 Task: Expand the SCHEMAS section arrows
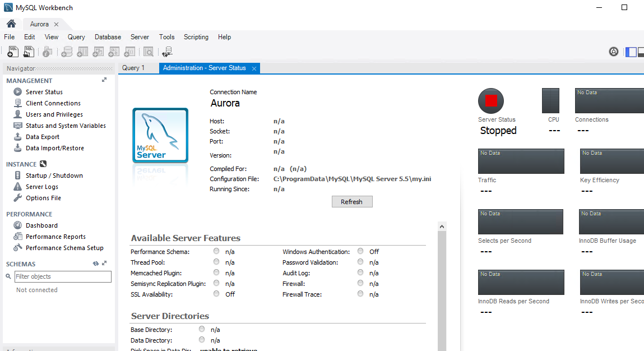tap(104, 263)
